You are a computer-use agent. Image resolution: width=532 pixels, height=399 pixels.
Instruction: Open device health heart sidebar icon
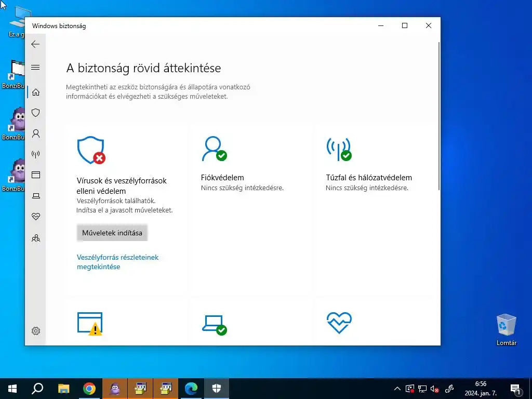click(36, 217)
